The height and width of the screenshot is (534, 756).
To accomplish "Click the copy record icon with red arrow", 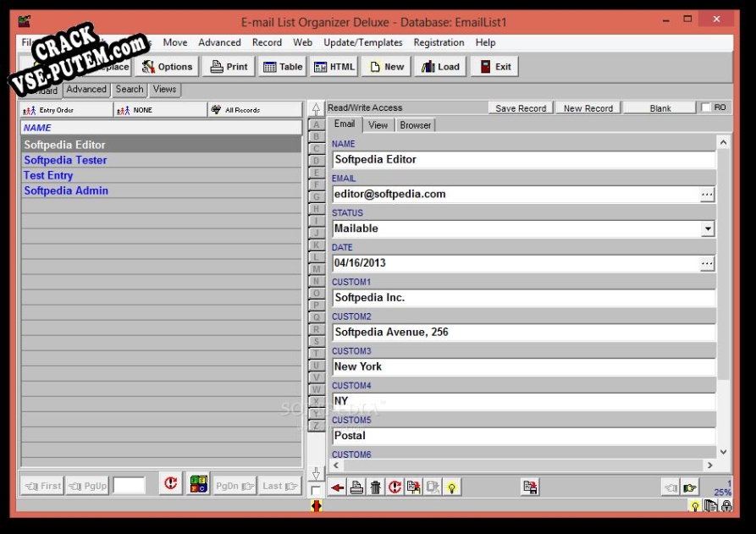I will coord(414,487).
